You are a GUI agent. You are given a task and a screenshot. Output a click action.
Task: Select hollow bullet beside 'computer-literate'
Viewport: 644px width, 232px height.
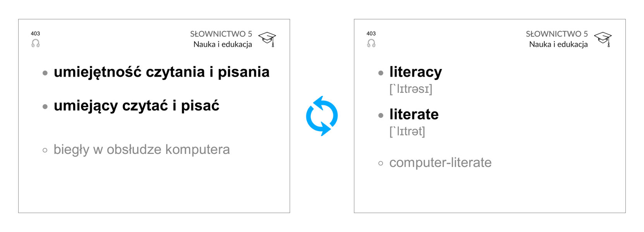[x=381, y=163]
